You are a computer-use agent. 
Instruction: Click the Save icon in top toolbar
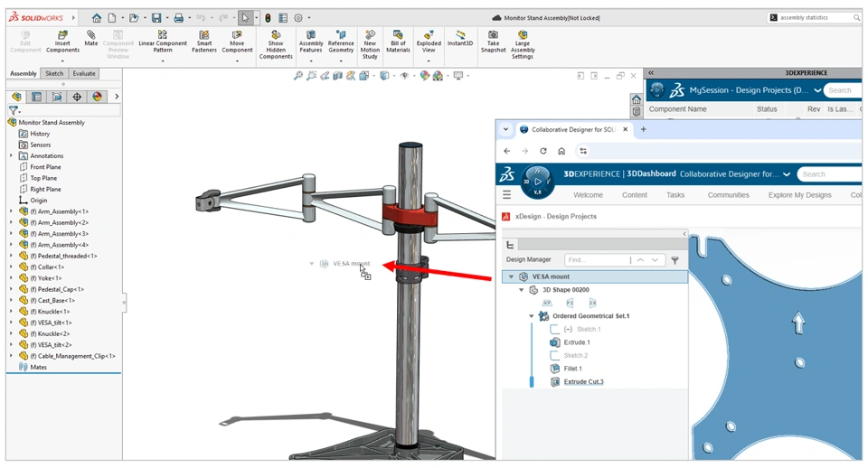point(156,18)
